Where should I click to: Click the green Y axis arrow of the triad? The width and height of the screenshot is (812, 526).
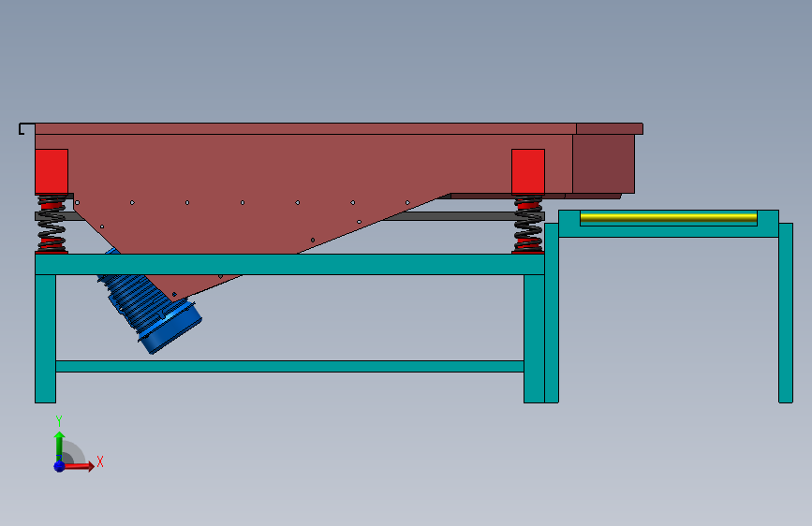(x=60, y=446)
